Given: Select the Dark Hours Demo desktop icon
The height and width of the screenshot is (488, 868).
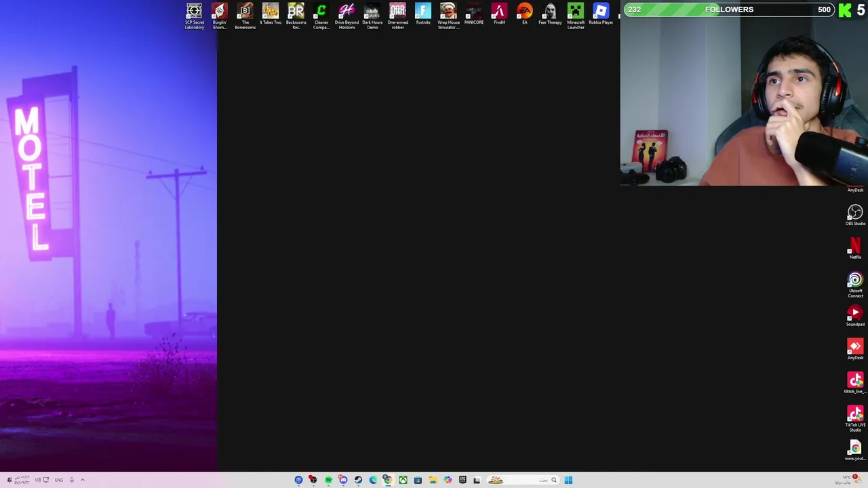Looking at the screenshot, I should 372,16.
